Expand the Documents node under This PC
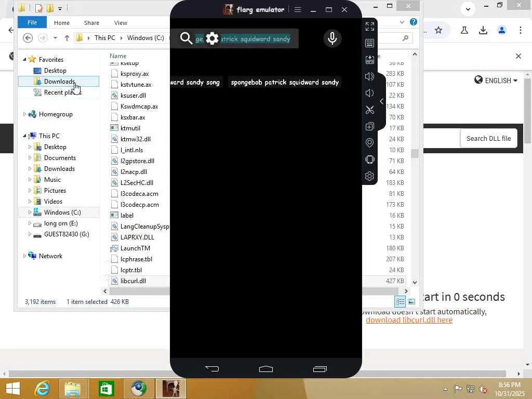This screenshot has height=399, width=532. (x=30, y=158)
